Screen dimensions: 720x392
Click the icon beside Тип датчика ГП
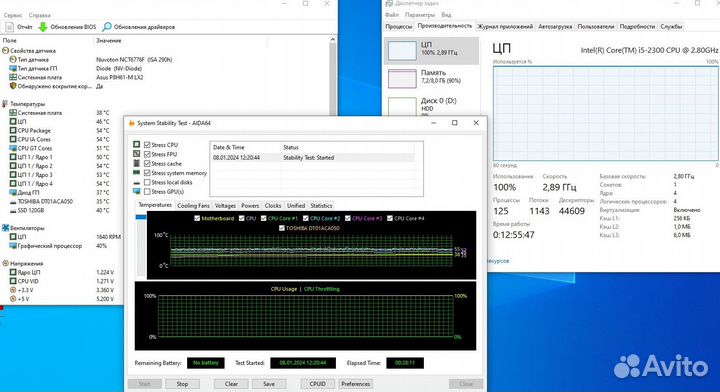[x=13, y=68]
